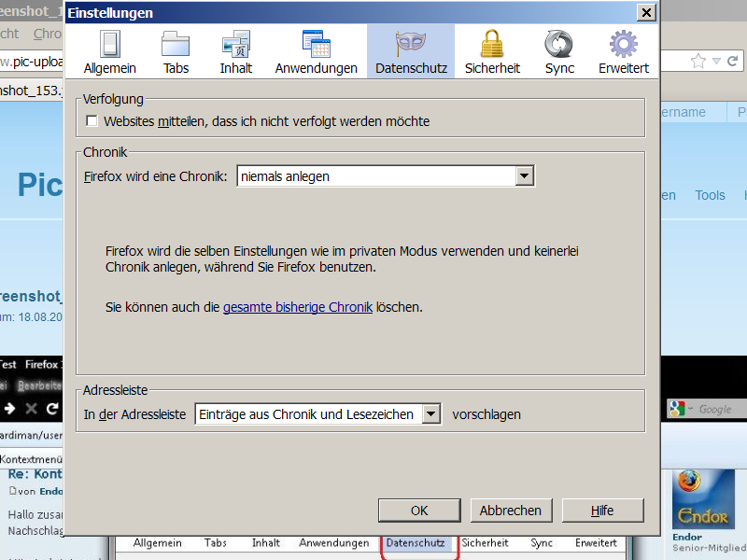Screen dimensions: 747x560
Task: Select Erweitert tab in lower embedded screenshot
Action: 596,543
